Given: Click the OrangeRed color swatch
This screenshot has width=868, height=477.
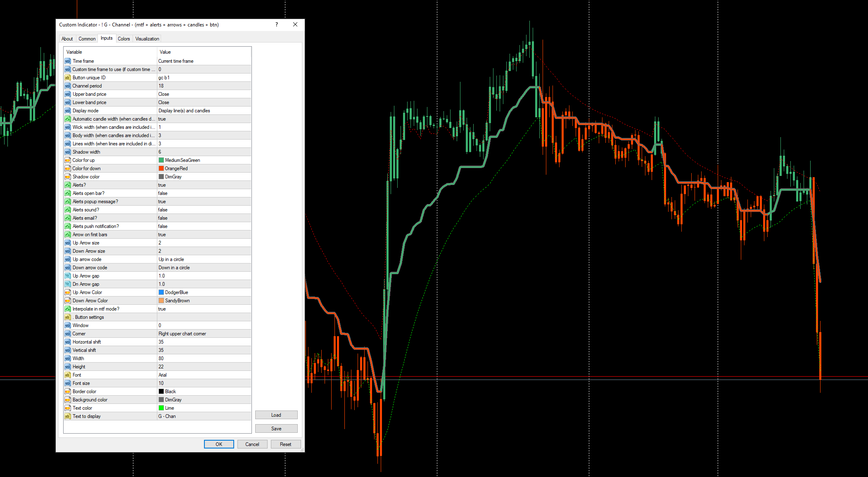Looking at the screenshot, I should point(161,168).
